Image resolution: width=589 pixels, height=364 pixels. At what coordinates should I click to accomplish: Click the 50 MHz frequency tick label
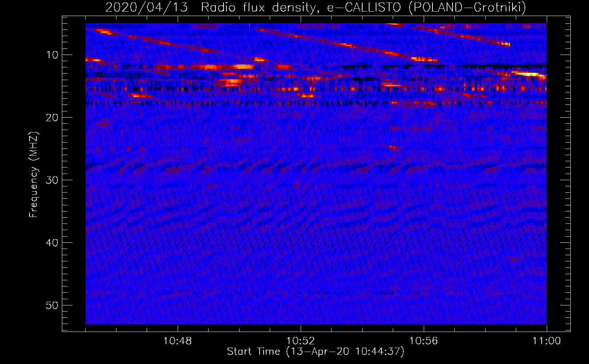(52, 305)
